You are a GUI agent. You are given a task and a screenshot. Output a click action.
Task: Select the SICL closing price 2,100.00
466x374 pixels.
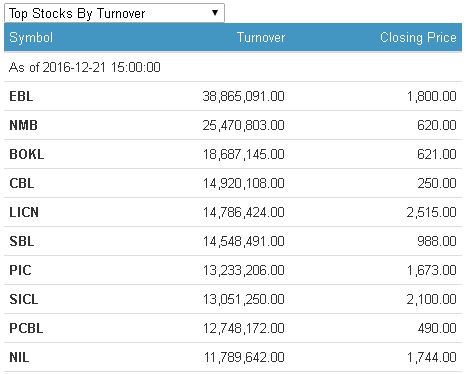(431, 299)
